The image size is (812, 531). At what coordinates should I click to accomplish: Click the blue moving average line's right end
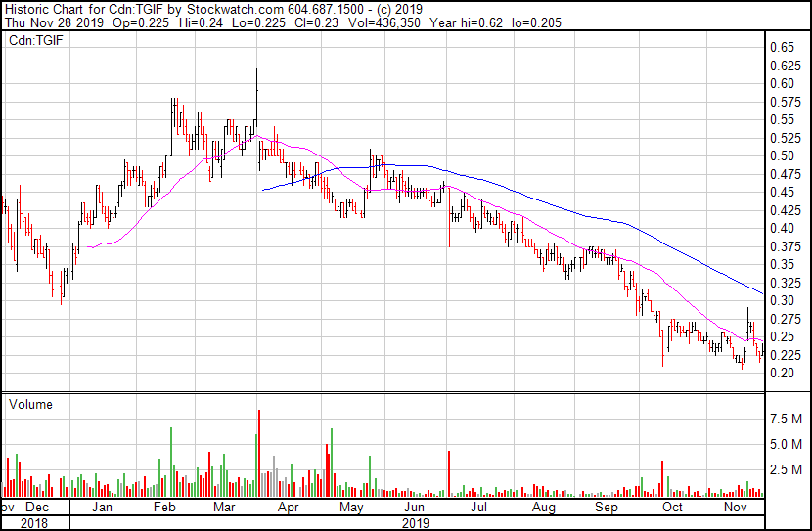[x=762, y=293]
